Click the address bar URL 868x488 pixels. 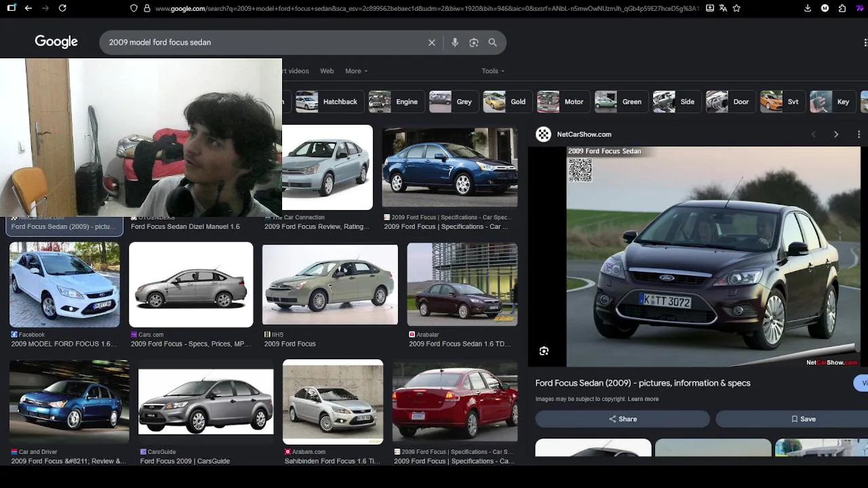click(427, 8)
